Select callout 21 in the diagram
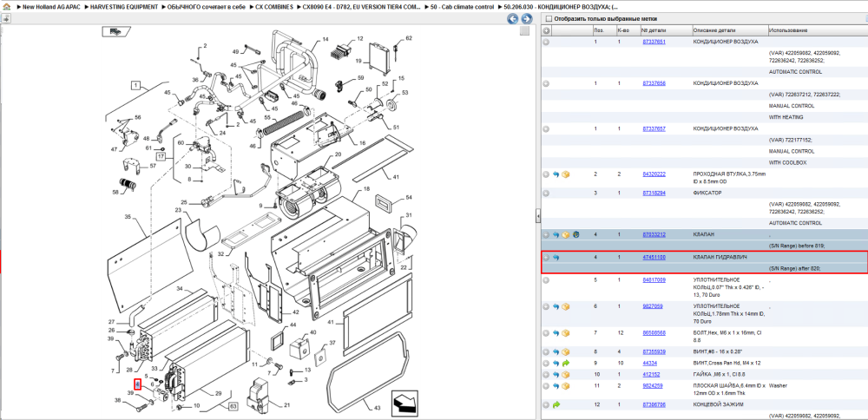The width and height of the screenshot is (868, 420). [x=286, y=404]
